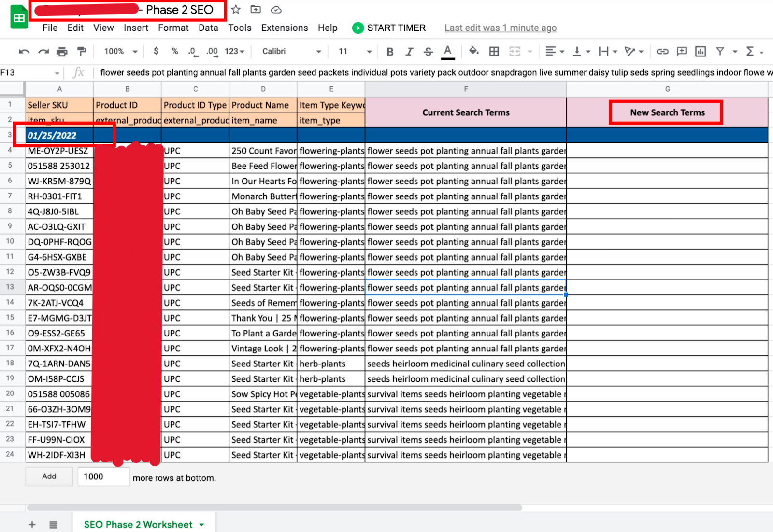Click the merge cells icon

(515, 51)
